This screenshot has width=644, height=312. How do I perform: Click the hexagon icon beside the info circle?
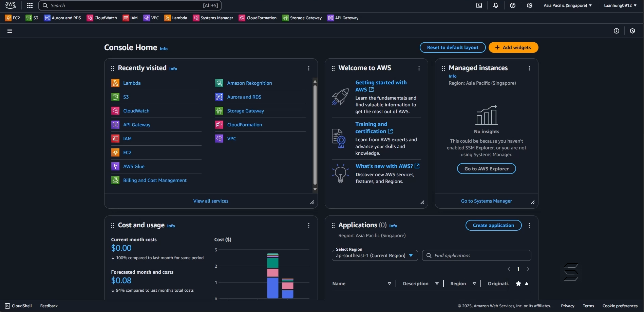tap(632, 31)
